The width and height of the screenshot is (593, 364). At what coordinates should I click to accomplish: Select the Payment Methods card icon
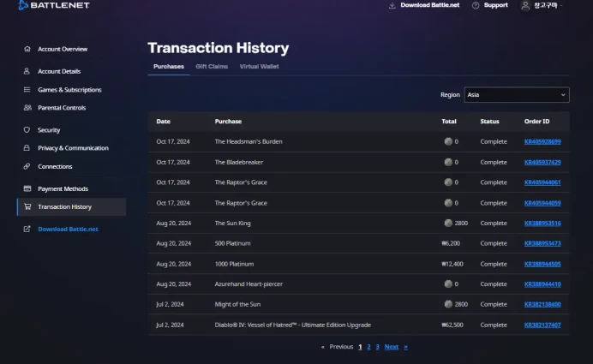point(27,188)
